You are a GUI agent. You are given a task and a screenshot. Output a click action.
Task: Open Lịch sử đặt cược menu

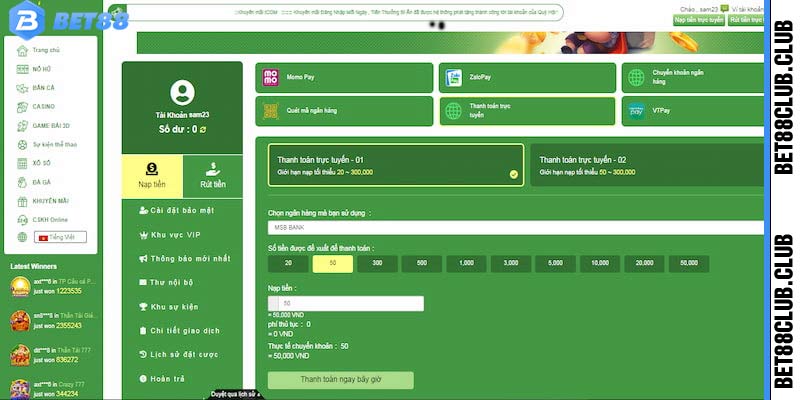(x=179, y=354)
